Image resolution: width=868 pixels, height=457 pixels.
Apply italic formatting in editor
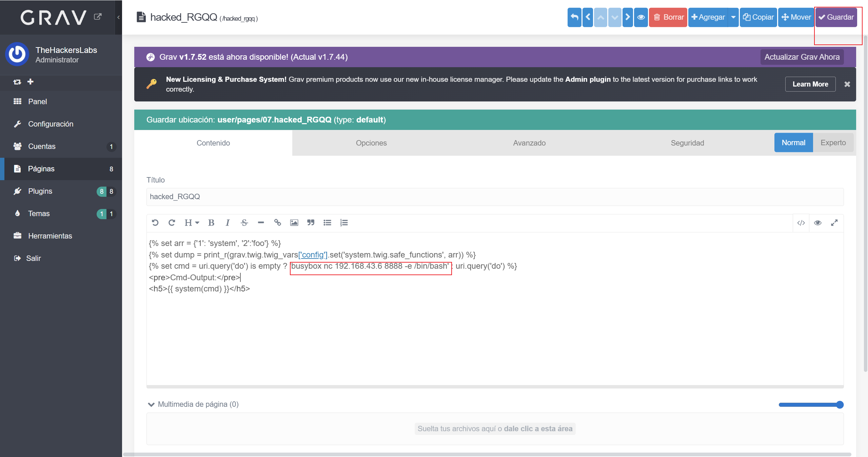[x=228, y=223]
